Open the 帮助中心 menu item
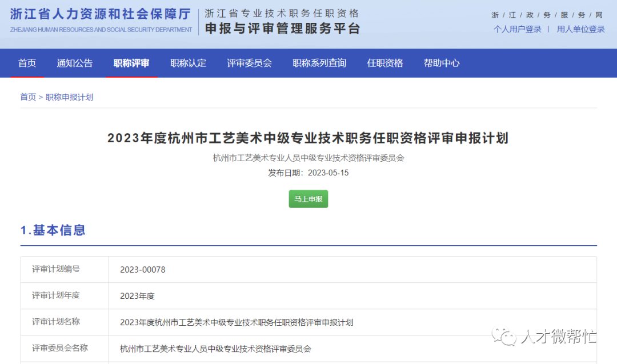Viewport: 617px width, 364px height. click(x=442, y=63)
